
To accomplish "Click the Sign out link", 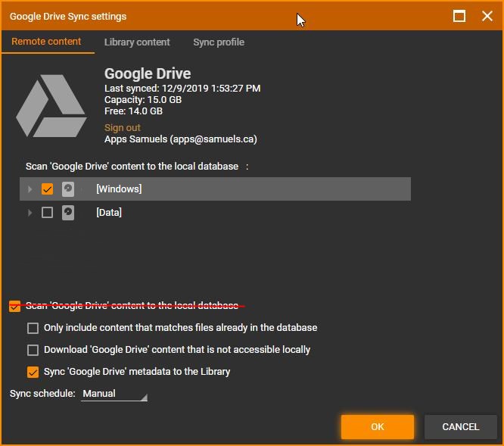I will (123, 128).
